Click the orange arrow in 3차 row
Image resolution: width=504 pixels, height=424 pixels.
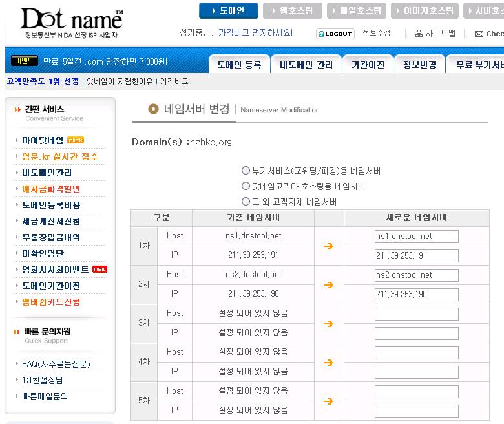pyautogui.click(x=329, y=324)
